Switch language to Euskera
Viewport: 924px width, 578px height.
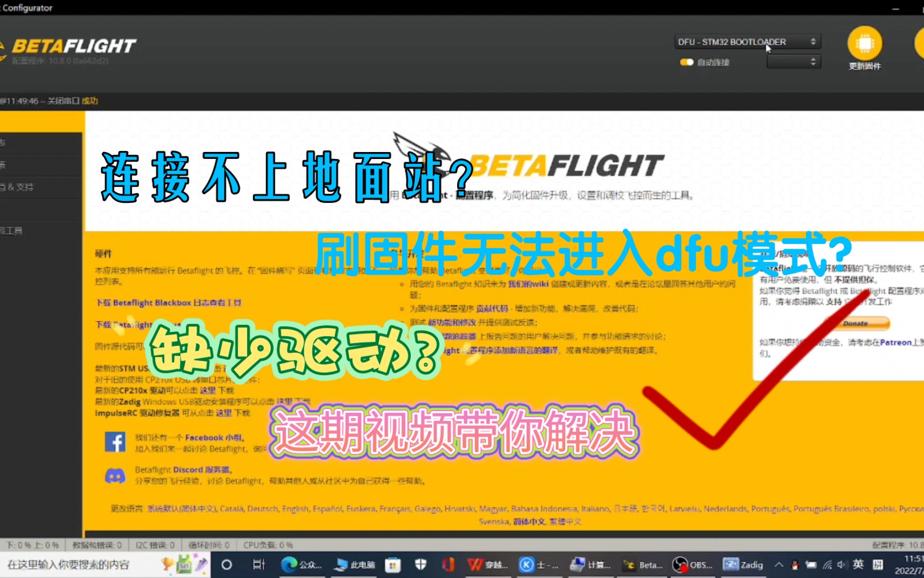pyautogui.click(x=361, y=508)
